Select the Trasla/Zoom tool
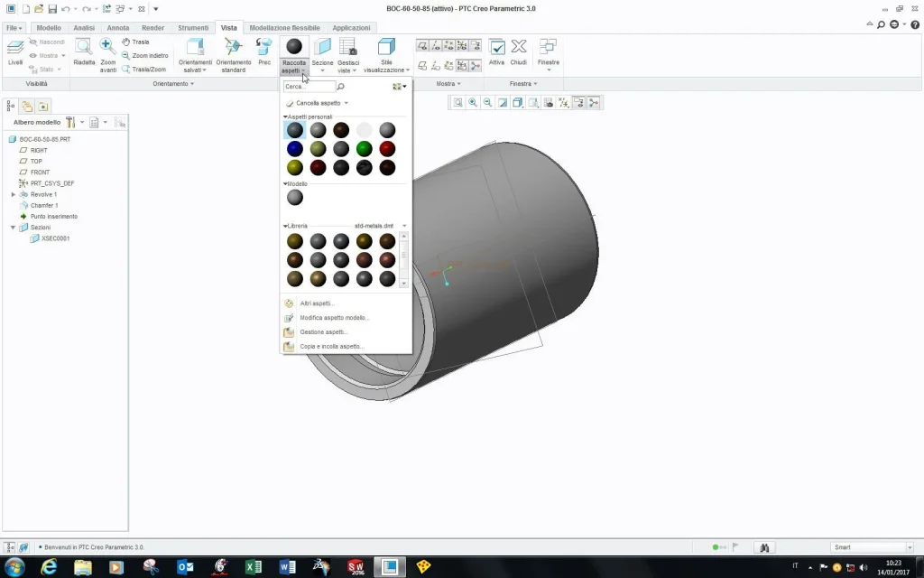The width and height of the screenshot is (924, 578). pyautogui.click(x=143, y=69)
